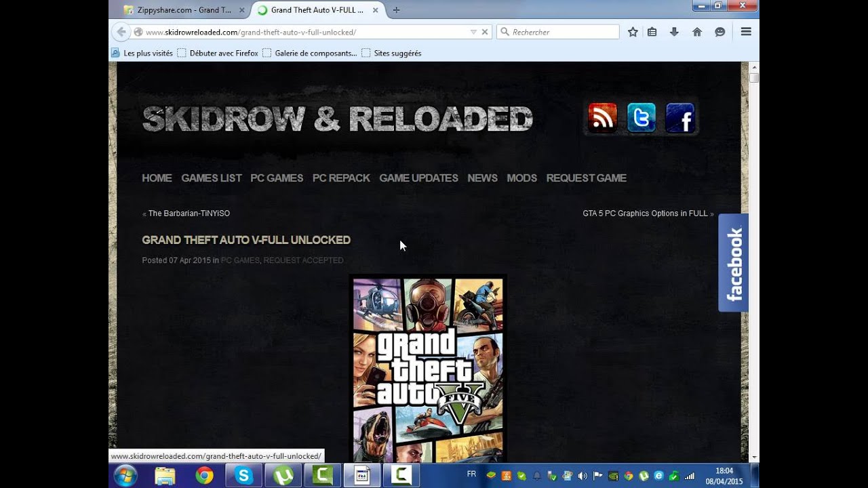868x488 pixels.
Task: Open the Facebook icon in site header
Action: tap(680, 118)
